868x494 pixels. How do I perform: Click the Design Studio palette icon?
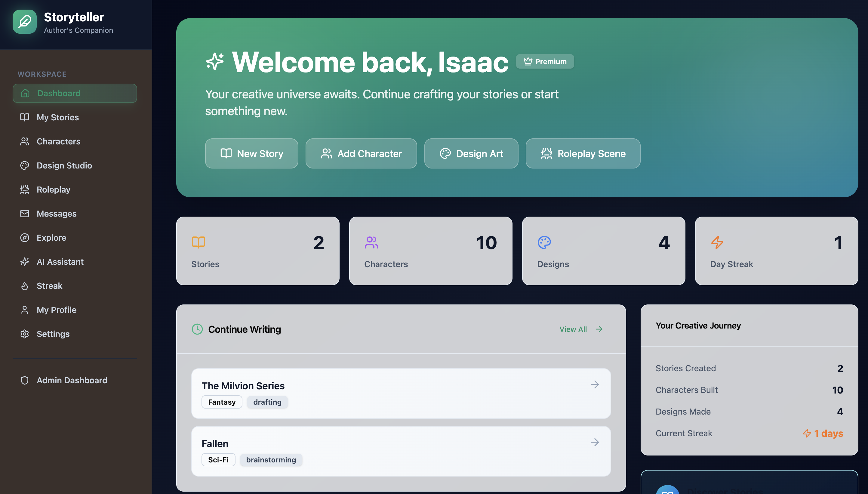pyautogui.click(x=25, y=165)
